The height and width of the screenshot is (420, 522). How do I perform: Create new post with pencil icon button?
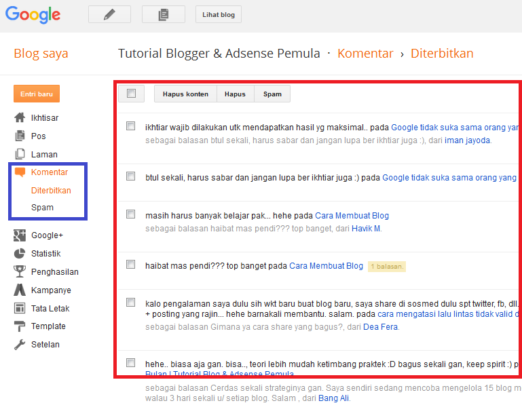[x=109, y=14]
